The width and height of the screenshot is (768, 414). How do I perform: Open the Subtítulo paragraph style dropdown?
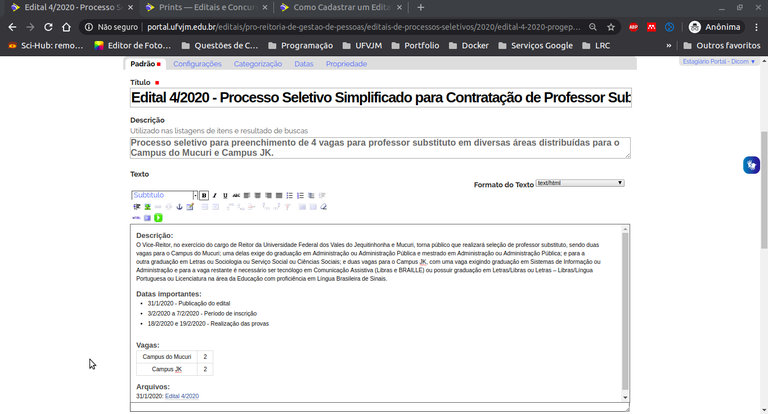click(164, 196)
